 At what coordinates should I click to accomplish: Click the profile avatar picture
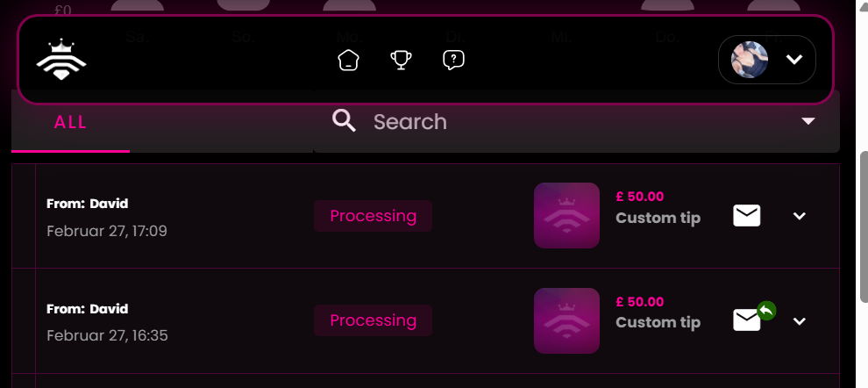pyautogui.click(x=750, y=60)
